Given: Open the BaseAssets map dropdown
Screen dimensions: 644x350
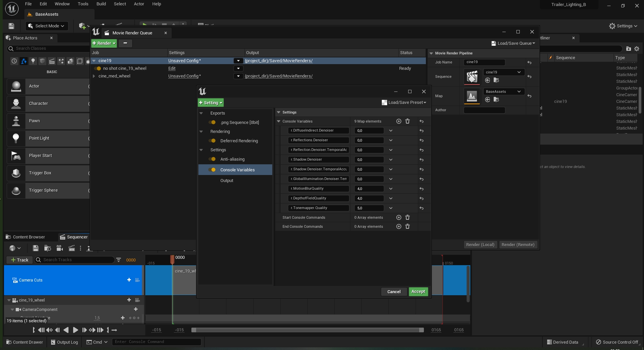Looking at the screenshot, I should tap(503, 92).
